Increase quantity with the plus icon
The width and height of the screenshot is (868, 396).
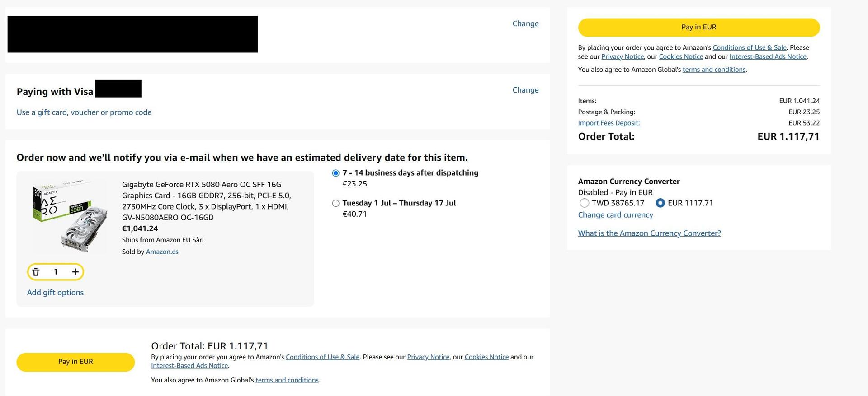(x=75, y=272)
